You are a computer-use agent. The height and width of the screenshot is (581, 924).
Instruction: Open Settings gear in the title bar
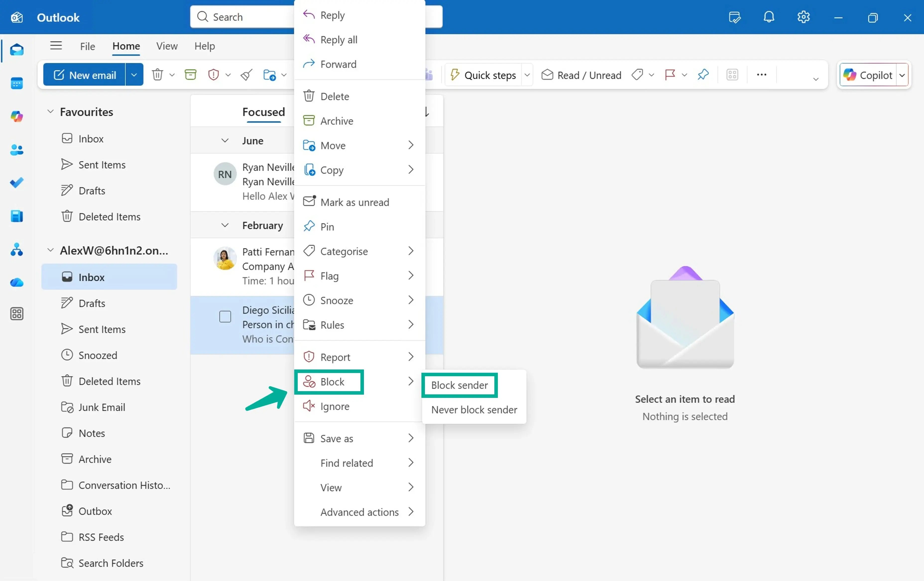click(x=803, y=17)
